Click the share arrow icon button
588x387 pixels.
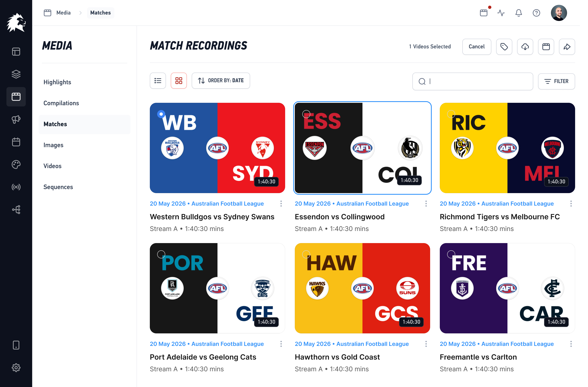(567, 47)
